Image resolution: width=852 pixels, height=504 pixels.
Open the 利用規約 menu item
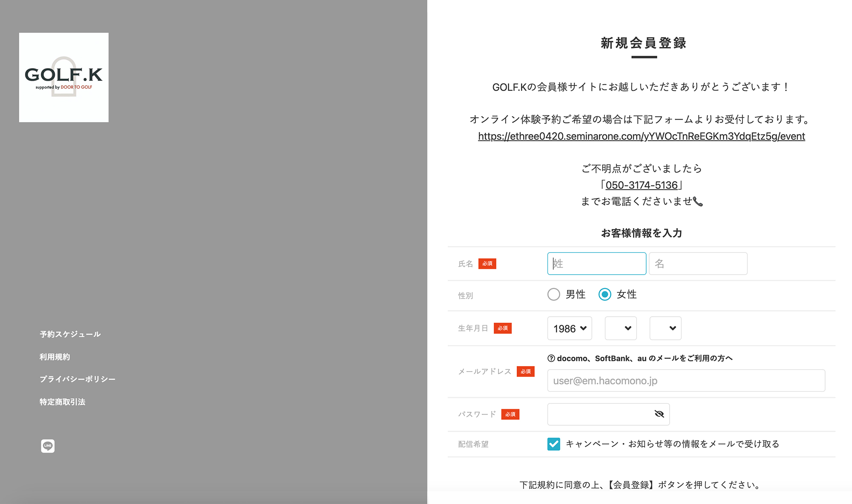coord(55,357)
